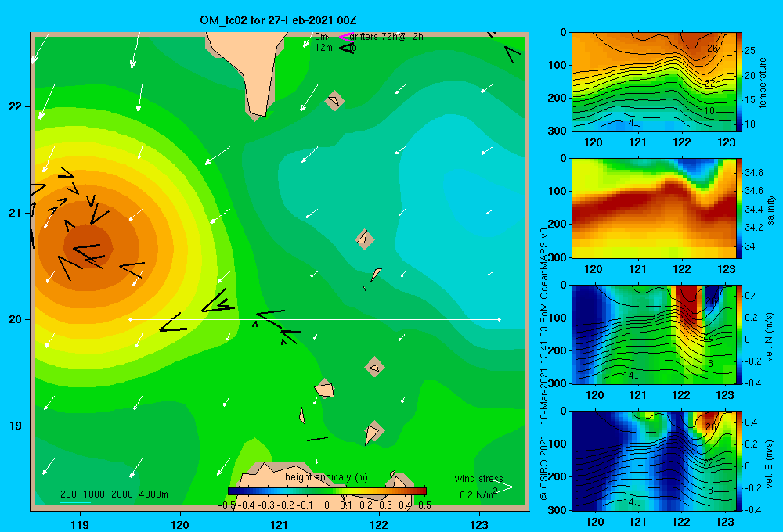Click the small island near 122E 22N

[334, 101]
